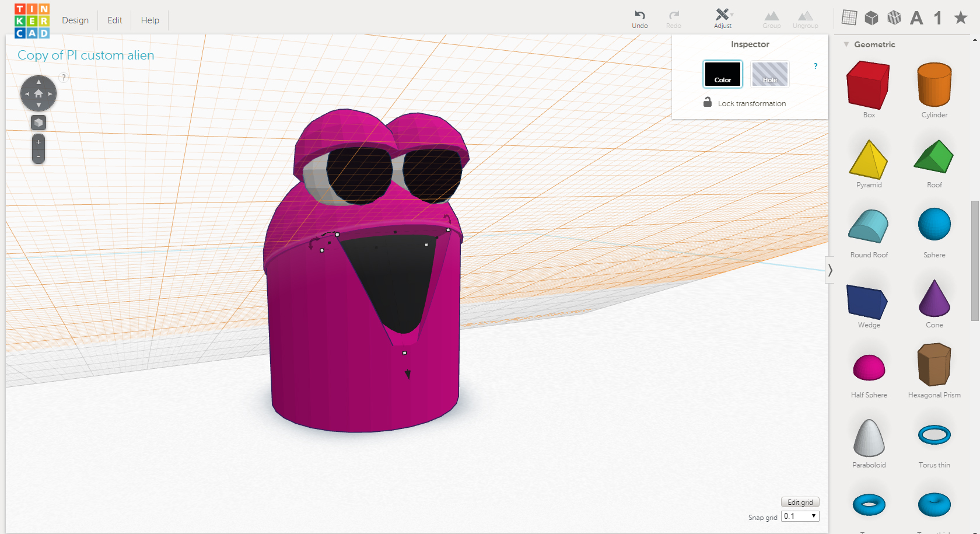Image resolution: width=980 pixels, height=534 pixels.
Task: Pick the yellow Pyramid shape
Action: pos(869,159)
